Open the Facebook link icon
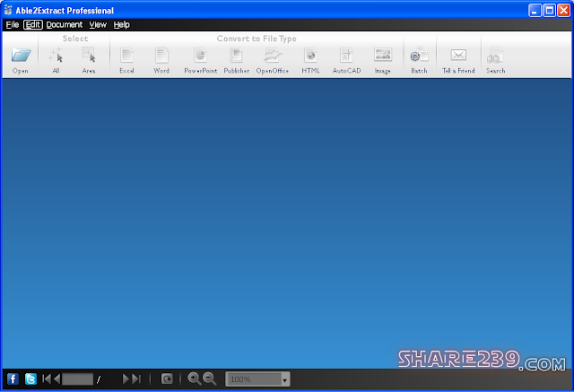The image size is (574, 392). pyautogui.click(x=13, y=379)
